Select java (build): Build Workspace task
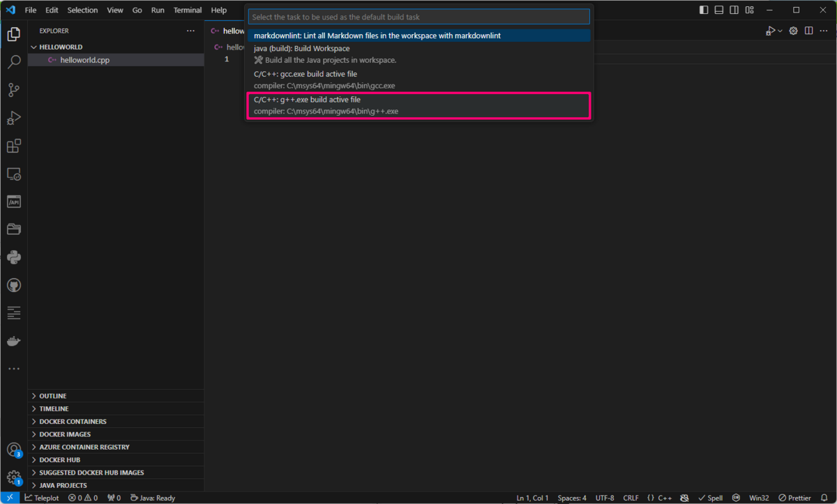837x504 pixels. [419, 54]
